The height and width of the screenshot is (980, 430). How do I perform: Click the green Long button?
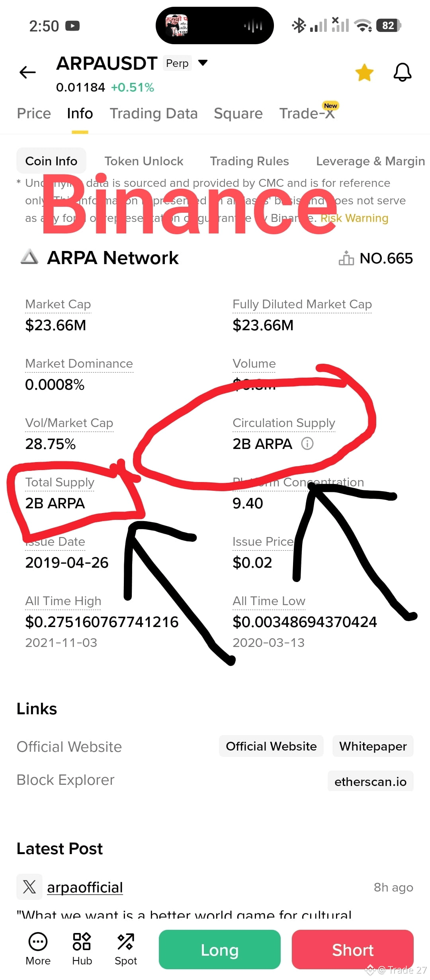(x=220, y=949)
